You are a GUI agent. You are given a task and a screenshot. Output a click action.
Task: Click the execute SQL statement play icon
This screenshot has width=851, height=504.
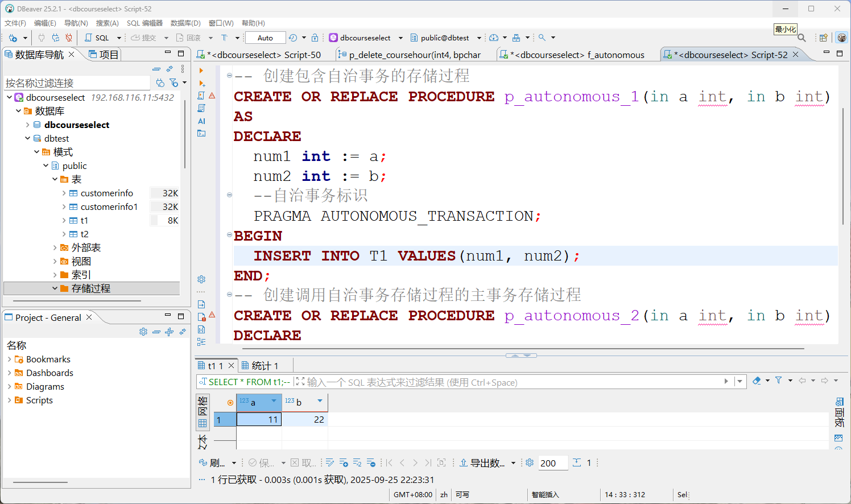click(x=201, y=71)
